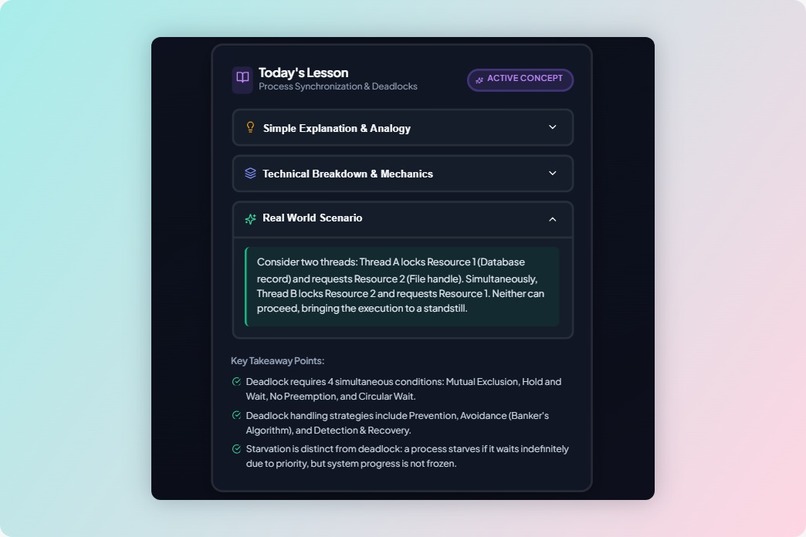Image resolution: width=806 pixels, height=537 pixels.
Task: Click 'Deadlock handling strategies include Prevention' text
Action: click(x=397, y=423)
